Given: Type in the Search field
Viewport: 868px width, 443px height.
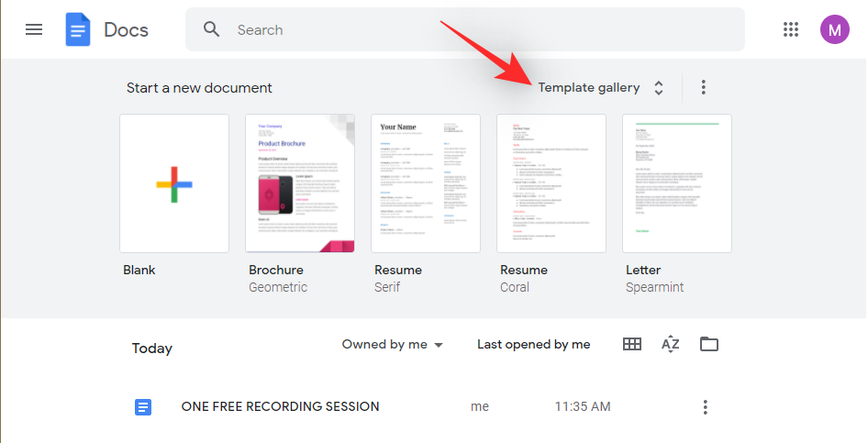Looking at the screenshot, I should (x=477, y=29).
